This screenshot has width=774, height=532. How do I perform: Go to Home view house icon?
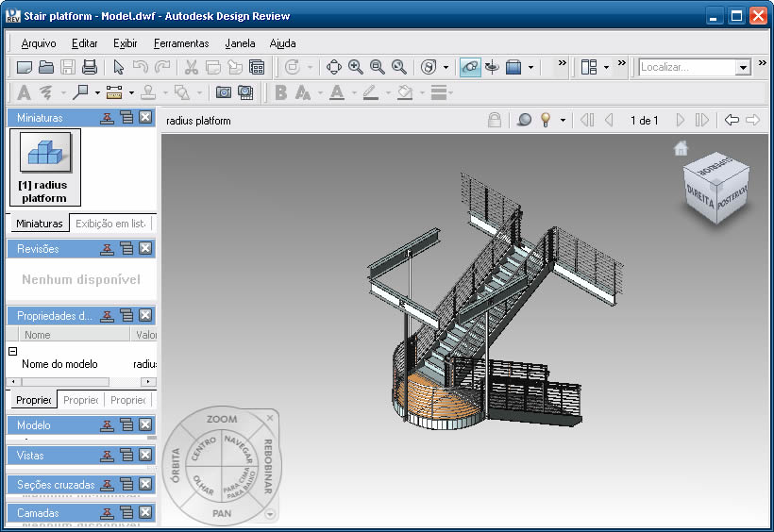pos(681,148)
